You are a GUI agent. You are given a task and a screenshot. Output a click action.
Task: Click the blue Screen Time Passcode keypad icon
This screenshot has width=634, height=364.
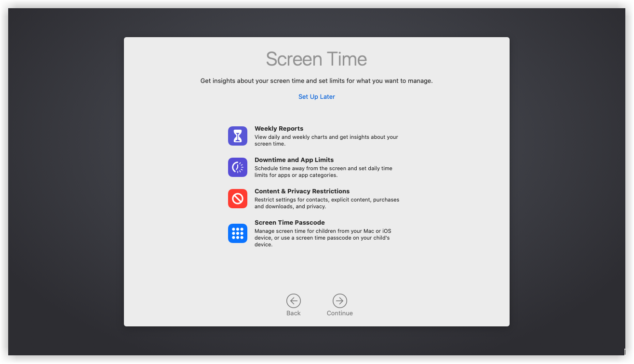238,233
